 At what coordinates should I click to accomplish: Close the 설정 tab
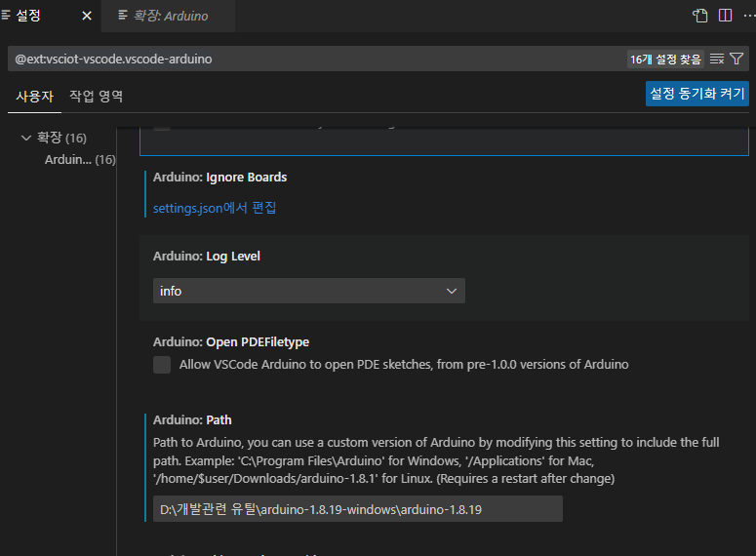87,16
